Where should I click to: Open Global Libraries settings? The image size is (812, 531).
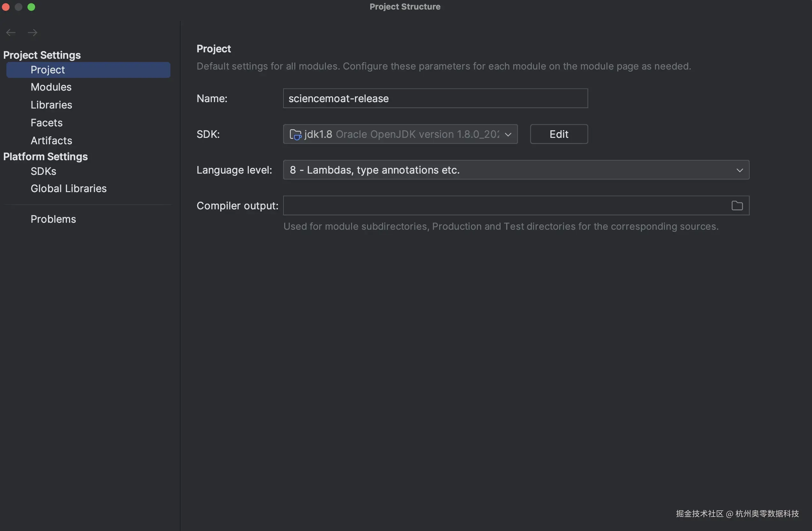69,189
